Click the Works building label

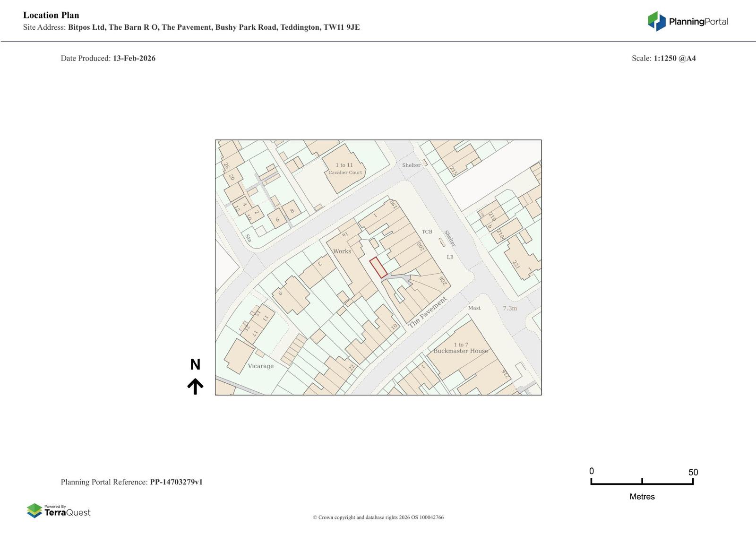click(x=342, y=251)
